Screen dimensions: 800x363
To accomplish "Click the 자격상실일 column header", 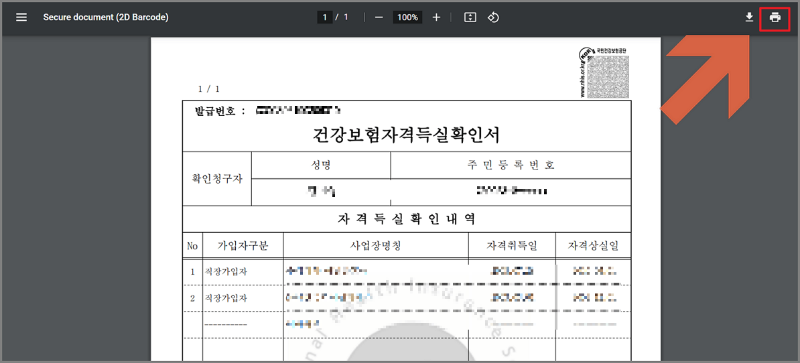I will 593,246.
